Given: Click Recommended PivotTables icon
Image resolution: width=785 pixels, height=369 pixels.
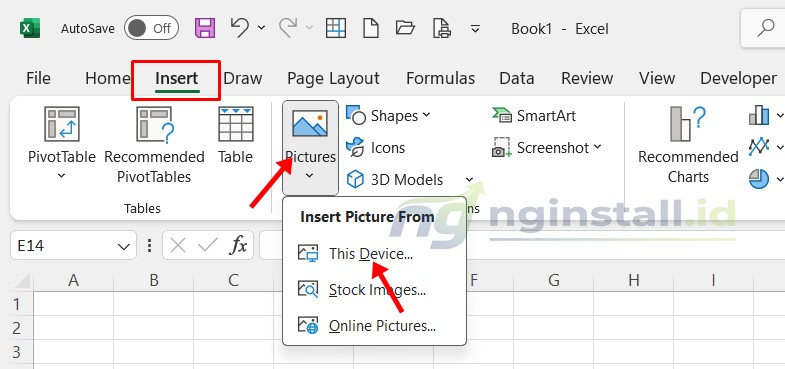Looking at the screenshot, I should 154,124.
